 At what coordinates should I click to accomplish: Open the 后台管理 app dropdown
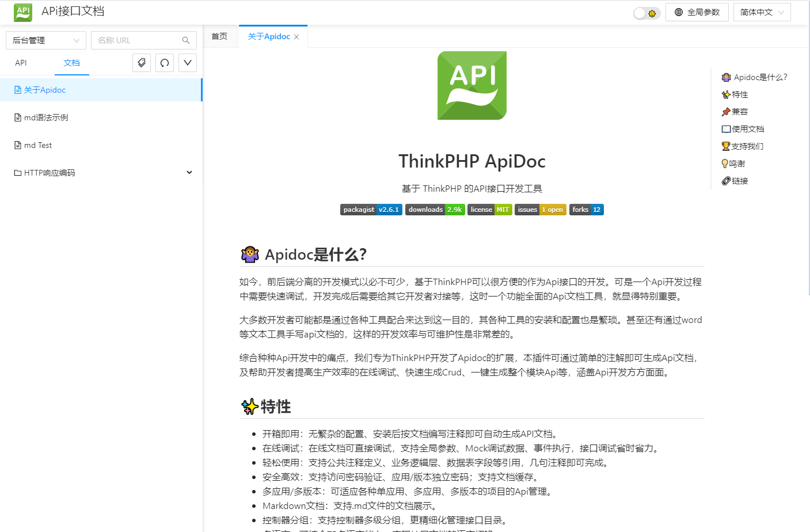coord(46,40)
